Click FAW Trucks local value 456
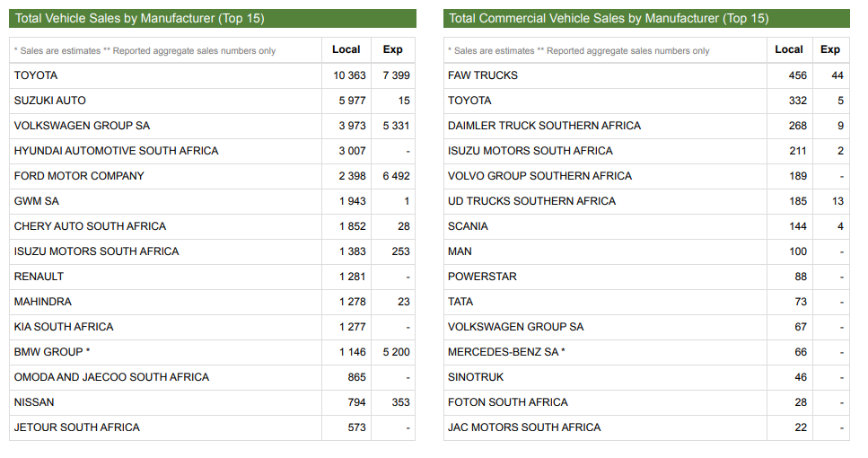This screenshot has height=458, width=868. [798, 75]
